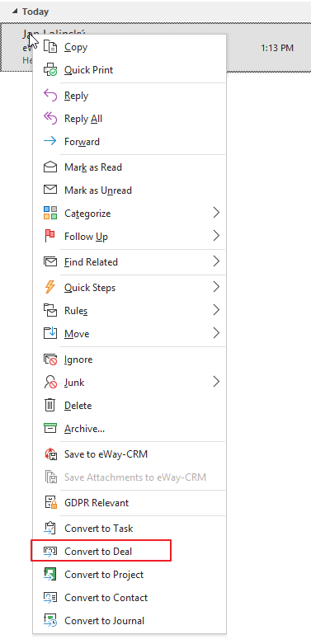
Task: Click the Copy icon in context menu
Action: pos(50,47)
